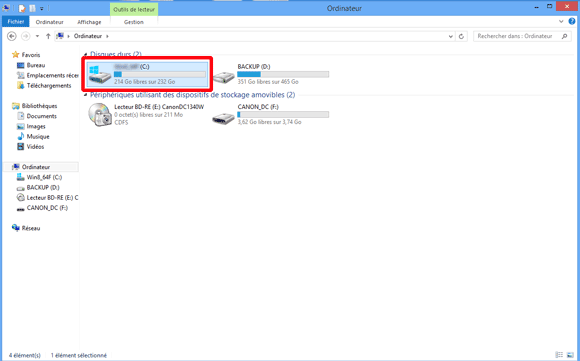The image size is (580, 361).
Task: Open the Documents library
Action: 41,116
